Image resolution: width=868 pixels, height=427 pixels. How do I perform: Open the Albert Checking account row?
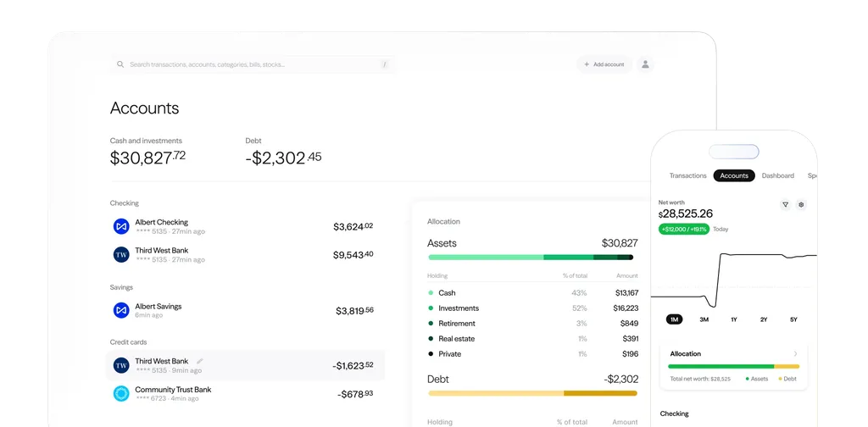(244, 226)
